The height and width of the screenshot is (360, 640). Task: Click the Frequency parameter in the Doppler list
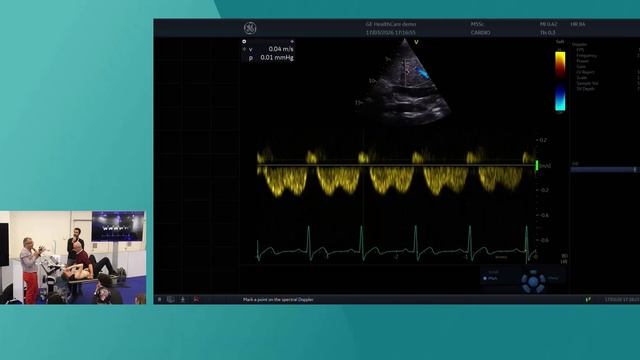tap(587, 56)
